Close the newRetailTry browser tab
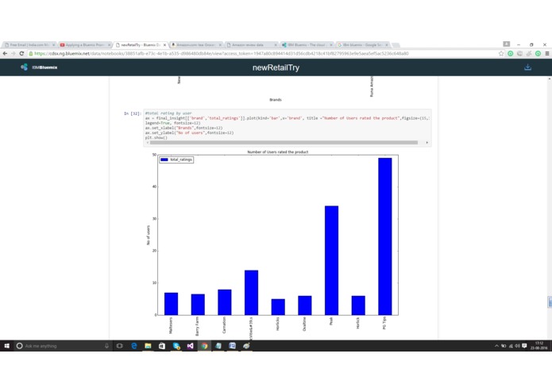Image resolution: width=552 pixels, height=392 pixels. pyautogui.click(x=164, y=45)
